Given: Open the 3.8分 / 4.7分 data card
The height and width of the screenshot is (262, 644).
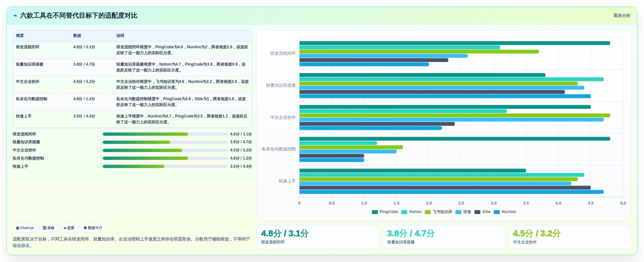Looking at the screenshot, I should (444, 237).
